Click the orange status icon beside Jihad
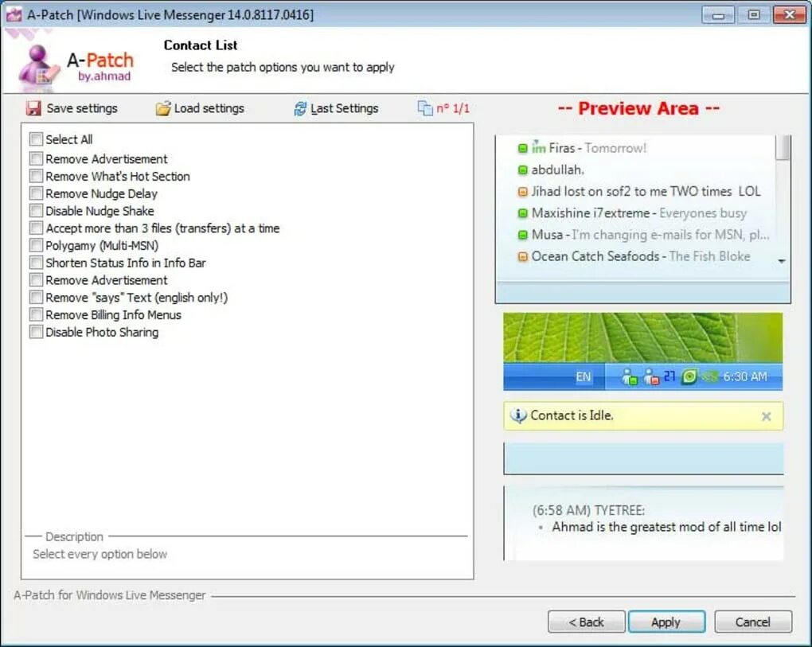Screen dimensions: 812x647 pyautogui.click(x=522, y=192)
